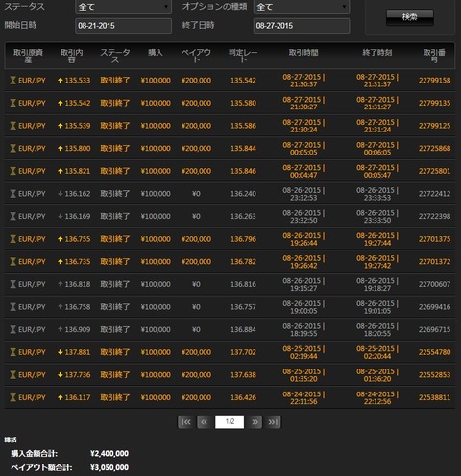Open the ステータス dropdown showing 全て
Image resolution: width=461 pixels, height=476 pixels.
point(123,7)
